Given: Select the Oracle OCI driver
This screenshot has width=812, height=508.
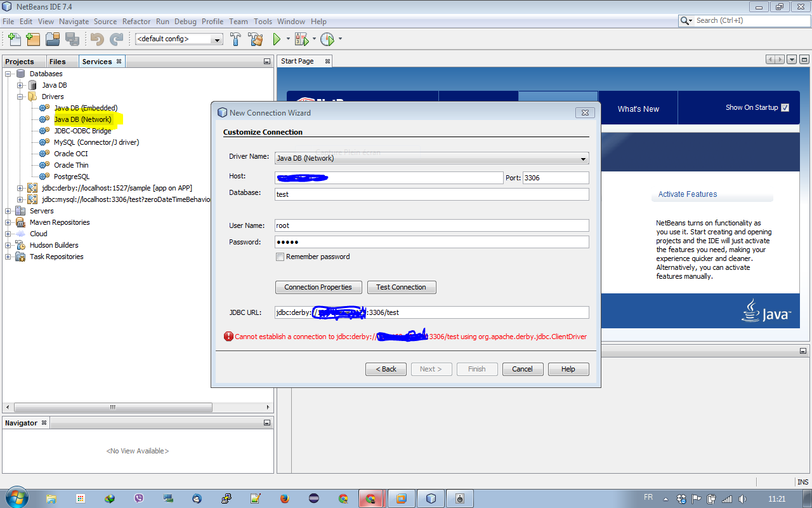Looking at the screenshot, I should 71,154.
